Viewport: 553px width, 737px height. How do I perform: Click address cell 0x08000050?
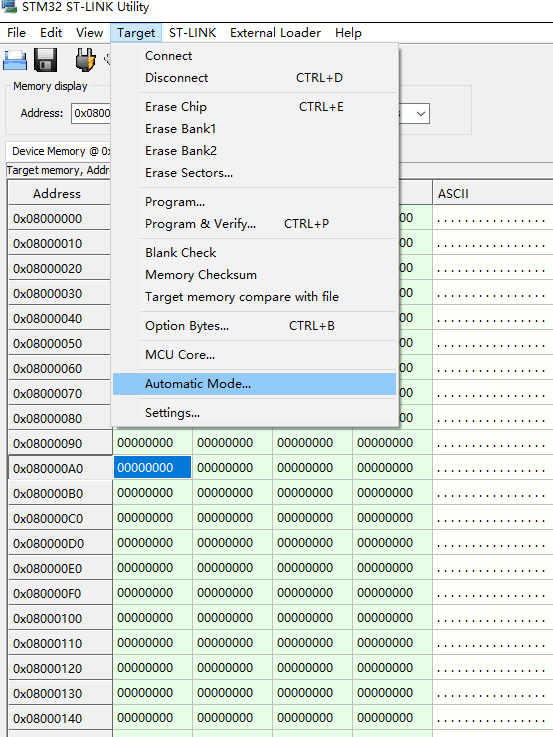[60, 344]
